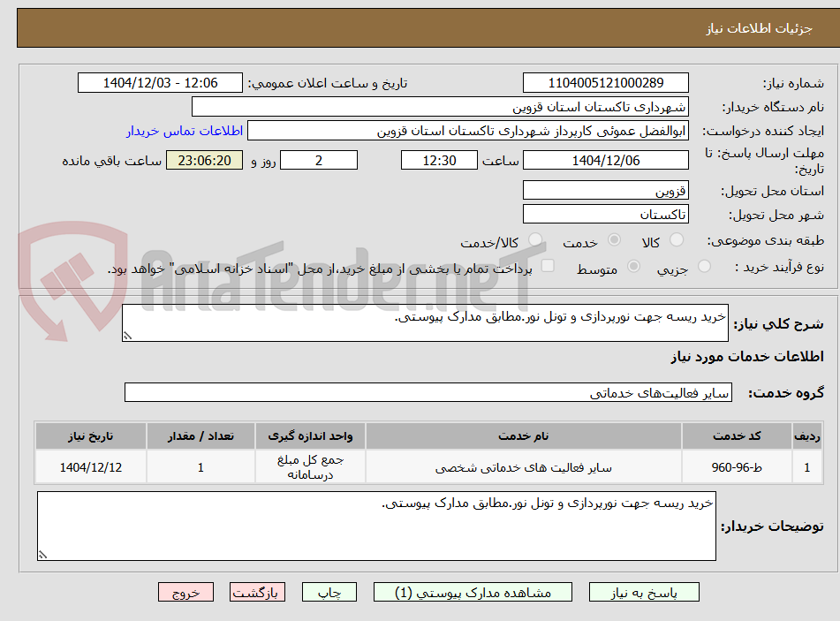840x621 pixels.
Task: Select the جزیی purchase type radio
Action: [x=704, y=266]
